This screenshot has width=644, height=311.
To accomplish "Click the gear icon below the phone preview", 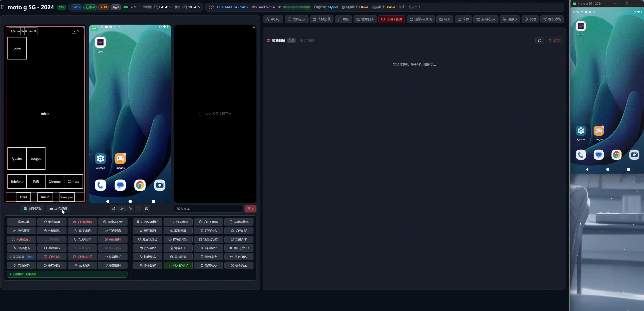I will 147,209.
